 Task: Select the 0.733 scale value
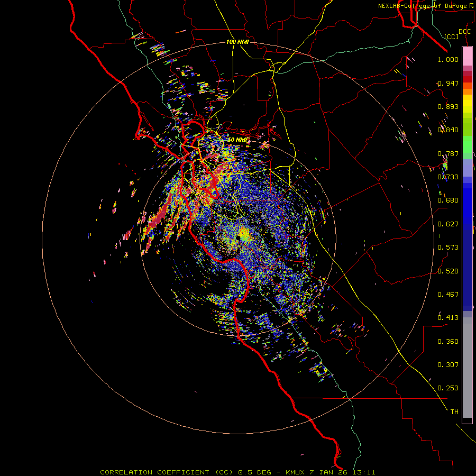(448, 177)
